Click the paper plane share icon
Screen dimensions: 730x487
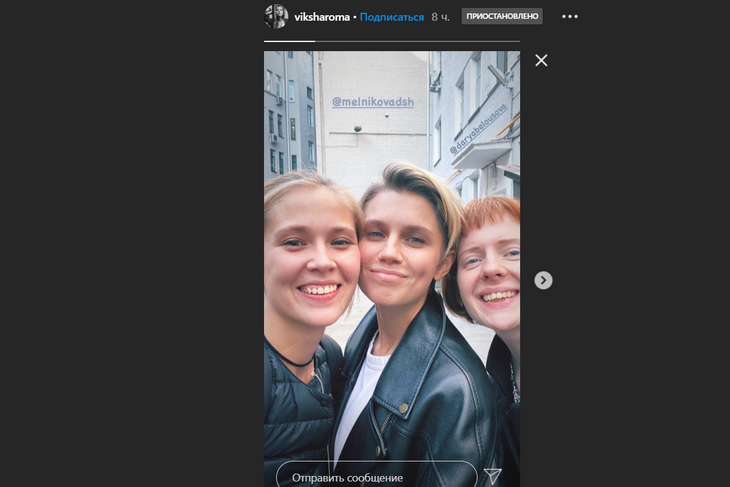point(492,476)
